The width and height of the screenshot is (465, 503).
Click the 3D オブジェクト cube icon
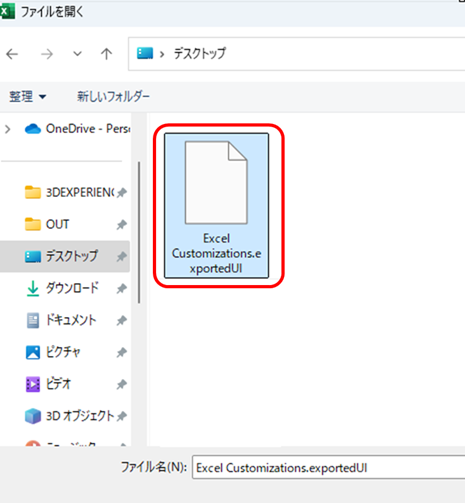coord(33,416)
